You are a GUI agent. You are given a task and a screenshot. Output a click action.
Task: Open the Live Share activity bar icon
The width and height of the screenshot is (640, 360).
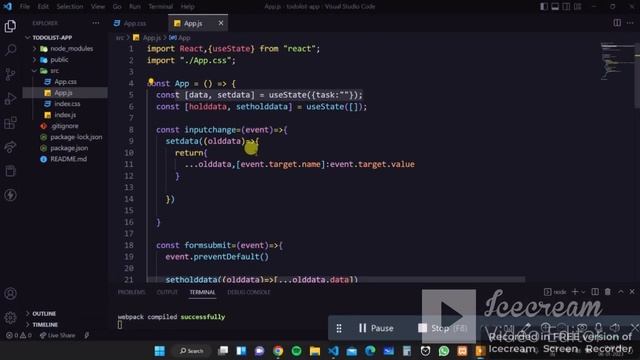click(10, 147)
